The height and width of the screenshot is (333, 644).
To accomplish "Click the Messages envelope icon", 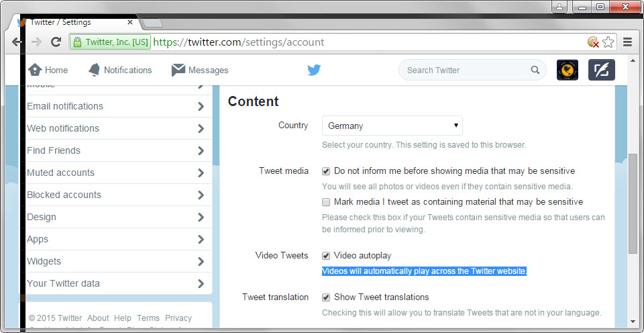I will 178,70.
